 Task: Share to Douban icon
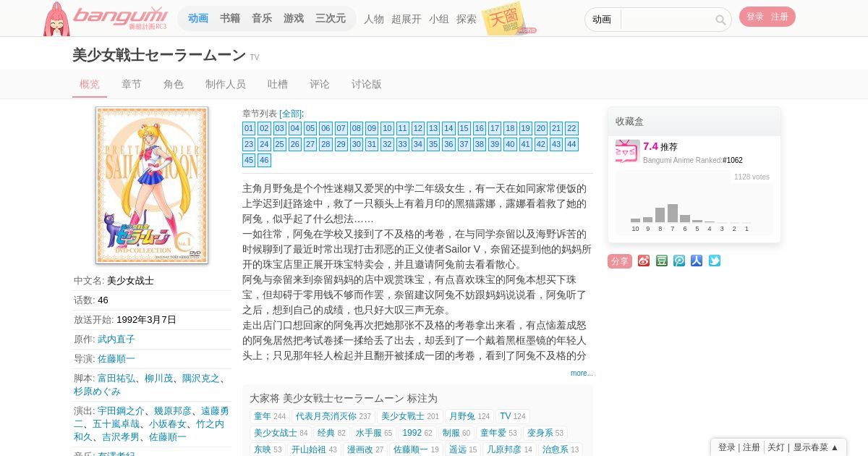click(662, 261)
